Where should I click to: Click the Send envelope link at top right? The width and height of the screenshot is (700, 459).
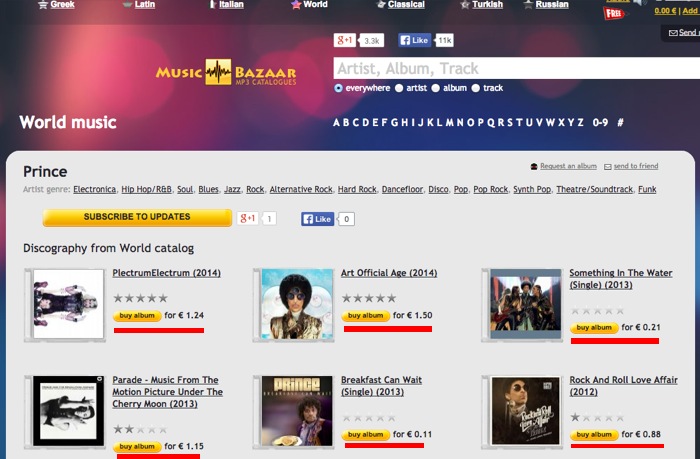684,33
